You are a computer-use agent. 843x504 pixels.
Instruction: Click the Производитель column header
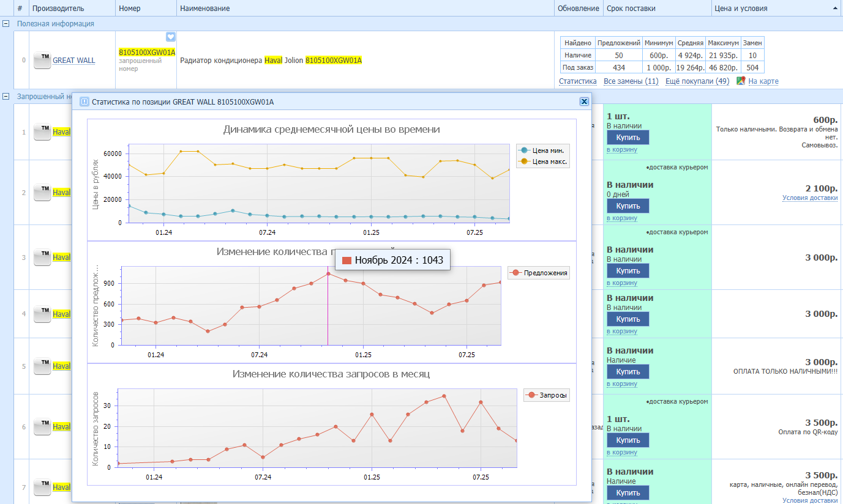pos(58,9)
